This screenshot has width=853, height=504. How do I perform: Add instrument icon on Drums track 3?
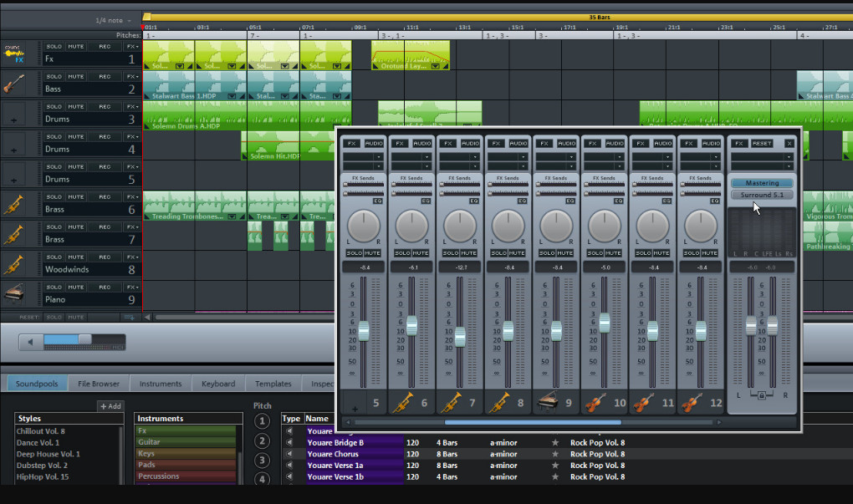13,120
